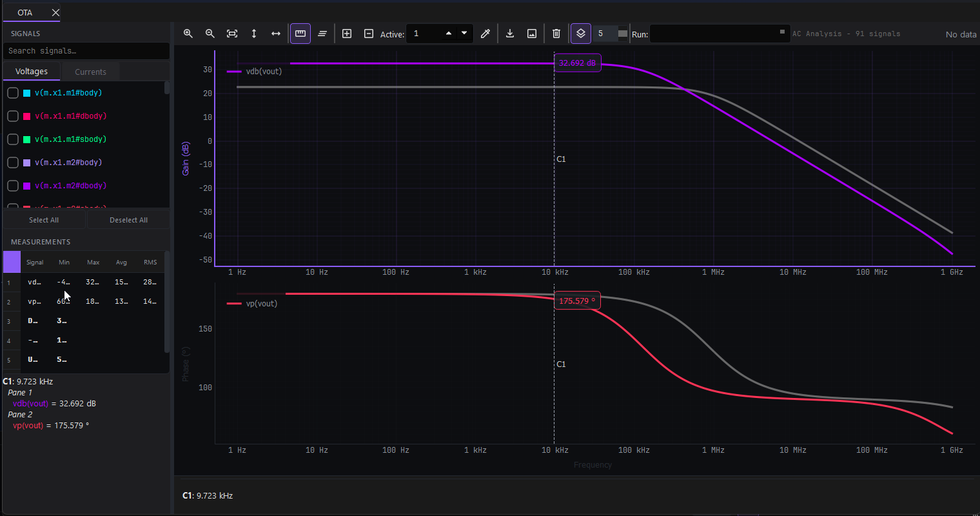Check the v(m.x1.m1#dbody) signal box
This screenshot has width=980, height=516.
pyautogui.click(x=12, y=115)
